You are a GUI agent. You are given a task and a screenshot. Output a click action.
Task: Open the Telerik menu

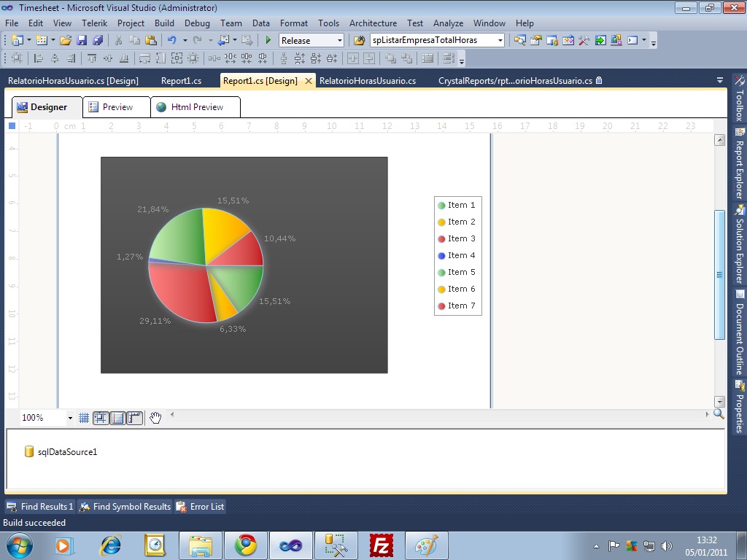pyautogui.click(x=95, y=23)
